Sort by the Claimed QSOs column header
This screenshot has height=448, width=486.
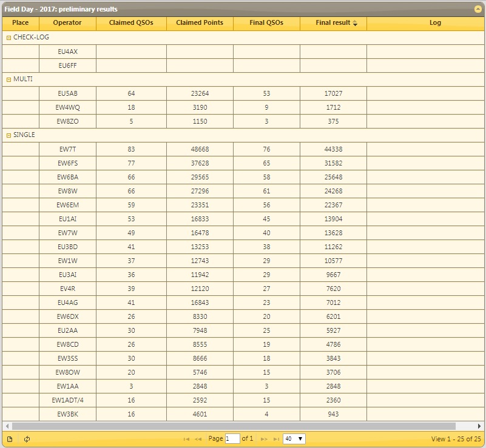[131, 23]
